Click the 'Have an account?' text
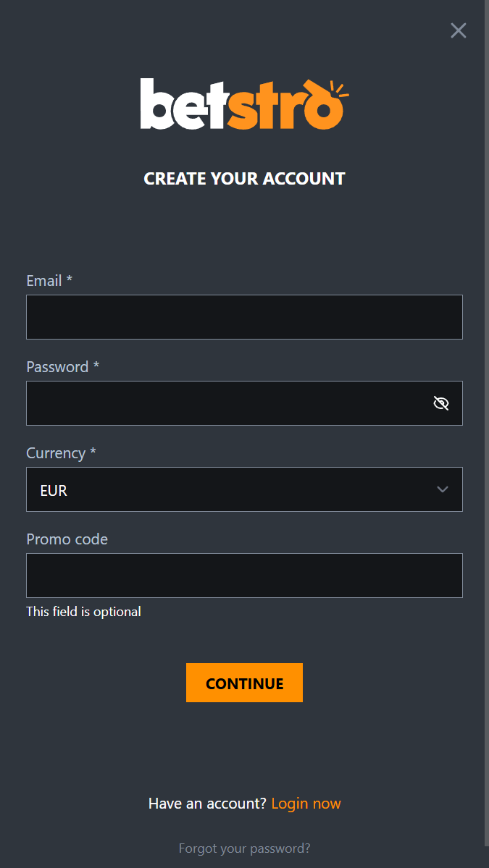The image size is (489, 868). click(207, 804)
